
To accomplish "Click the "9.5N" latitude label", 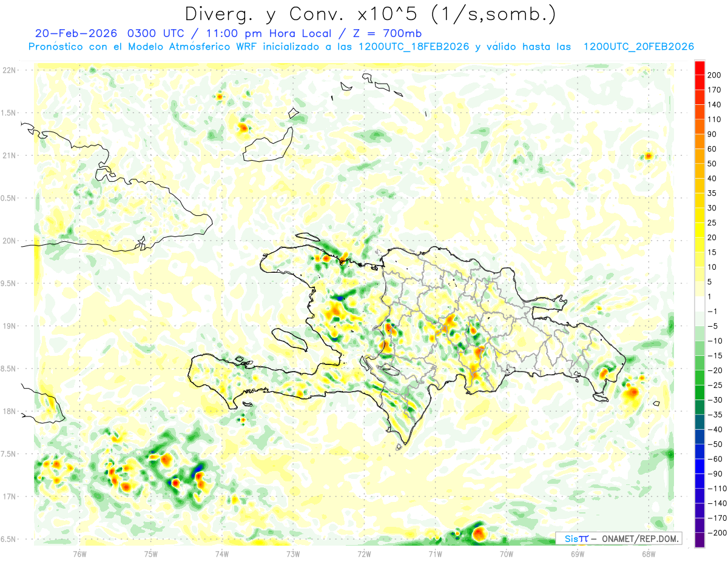I will [x=9, y=284].
